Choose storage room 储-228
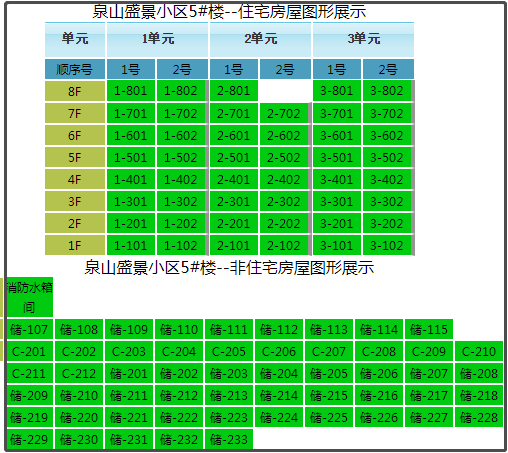508x453 pixels. tap(479, 417)
